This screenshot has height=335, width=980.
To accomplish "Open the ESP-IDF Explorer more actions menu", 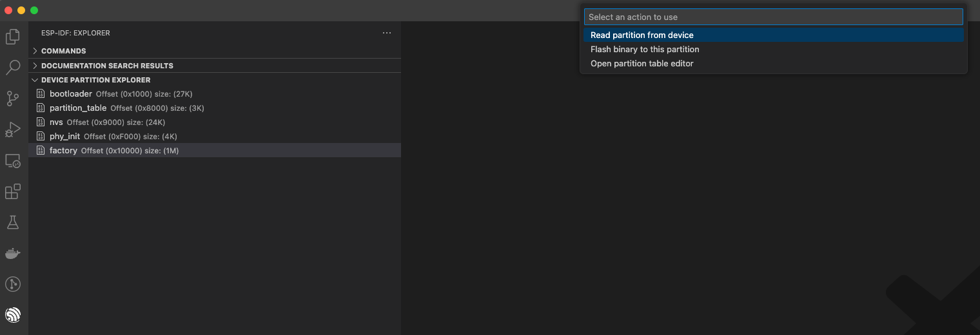I will 387,33.
